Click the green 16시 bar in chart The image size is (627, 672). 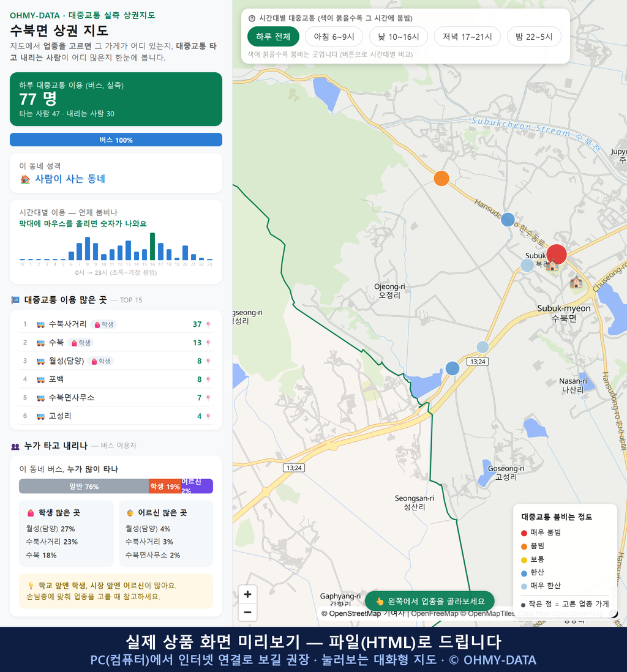pyautogui.click(x=152, y=247)
